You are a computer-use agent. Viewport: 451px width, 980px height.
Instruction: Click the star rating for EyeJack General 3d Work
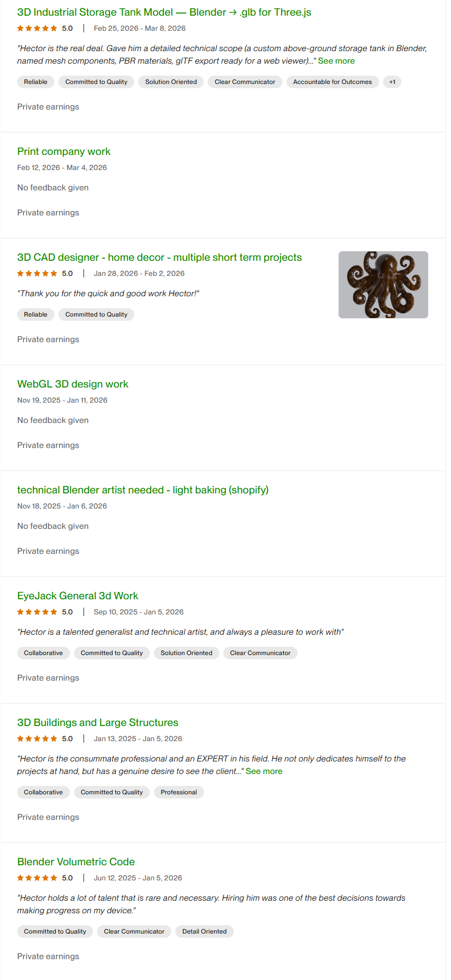37,612
